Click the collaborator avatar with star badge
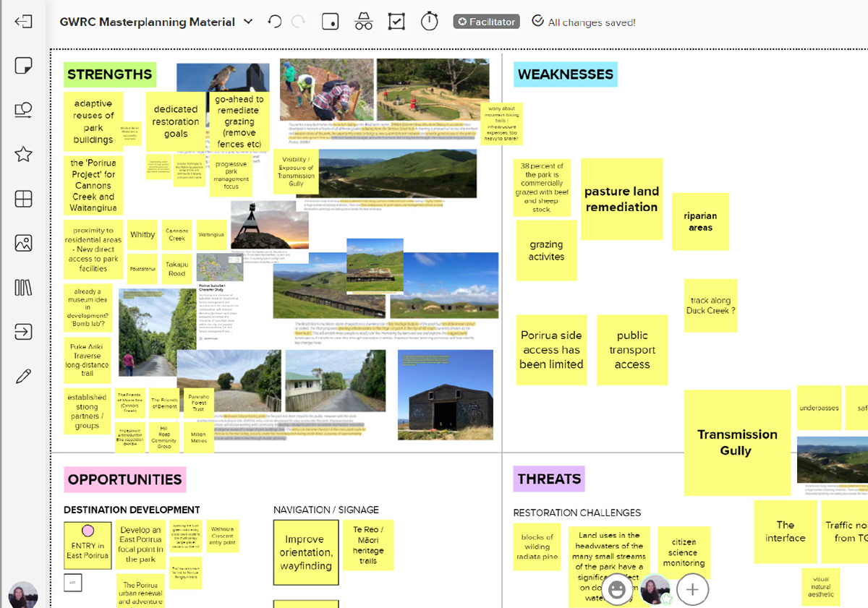 click(656, 590)
